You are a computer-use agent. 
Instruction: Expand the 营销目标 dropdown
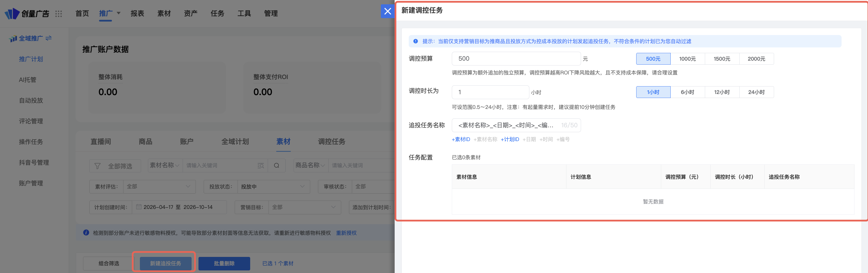coord(305,207)
